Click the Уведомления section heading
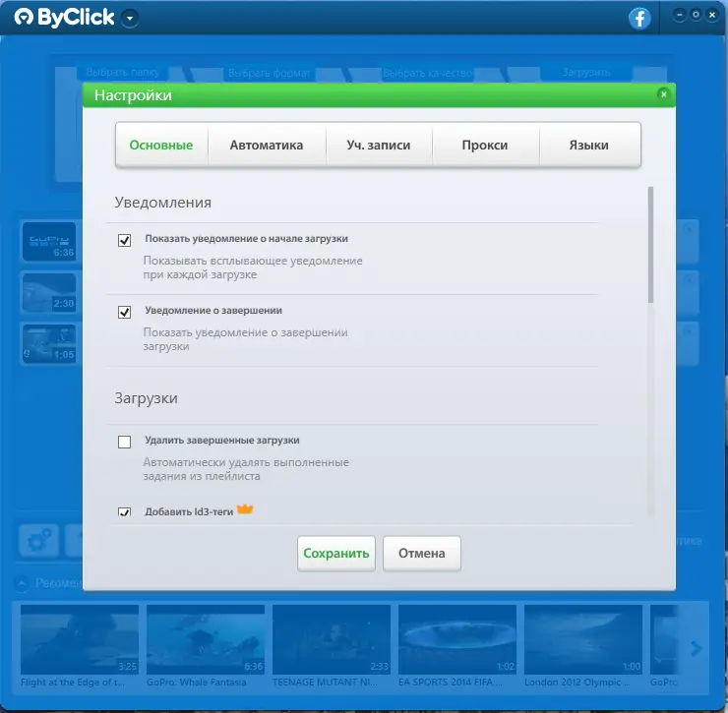The height and width of the screenshot is (713, 728). [x=163, y=203]
